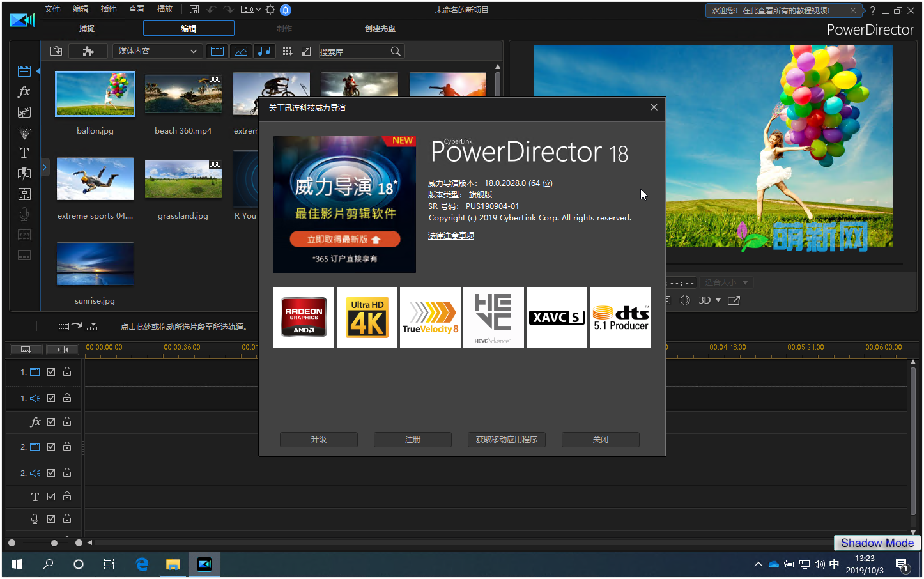
Task: Click 获取移动应用程序 button in About dialog
Action: point(507,440)
